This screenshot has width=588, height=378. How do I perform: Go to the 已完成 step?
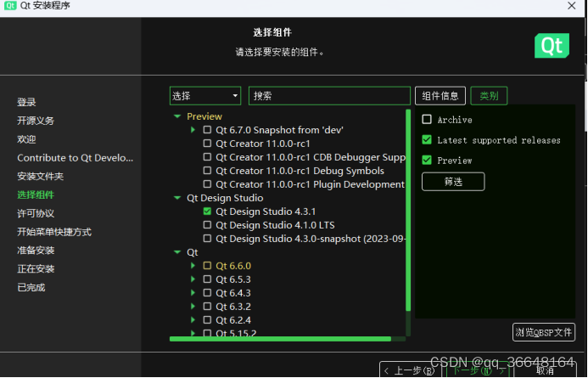pos(31,288)
